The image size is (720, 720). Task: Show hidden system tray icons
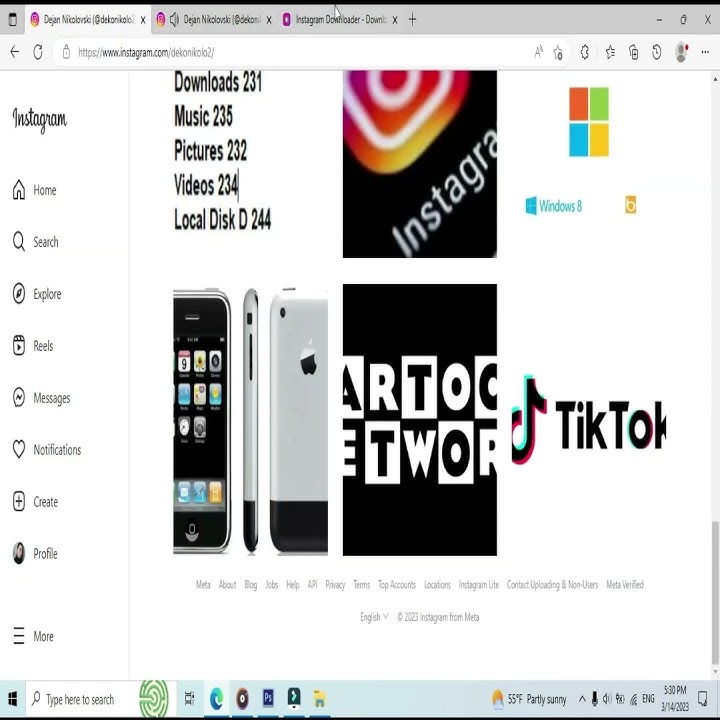[x=582, y=699]
